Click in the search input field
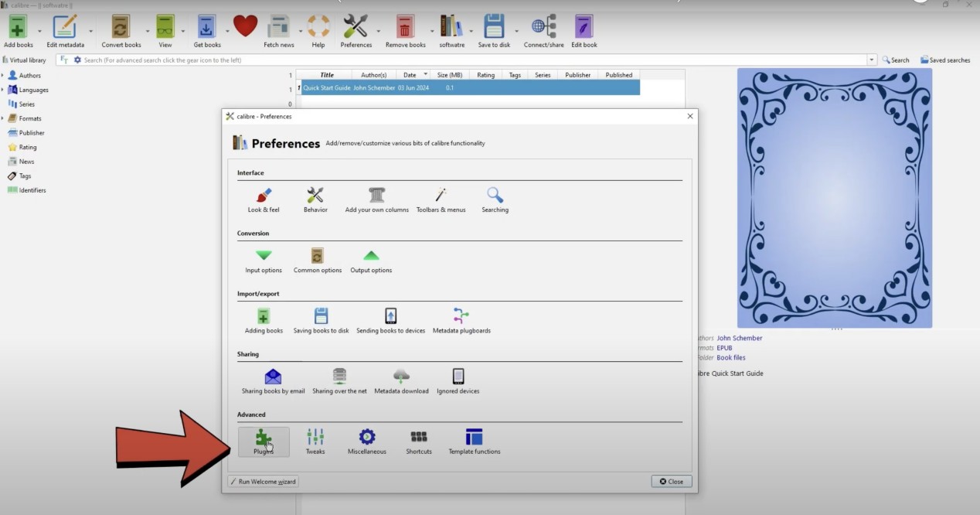Image resolution: width=980 pixels, height=515 pixels. pos(473,60)
